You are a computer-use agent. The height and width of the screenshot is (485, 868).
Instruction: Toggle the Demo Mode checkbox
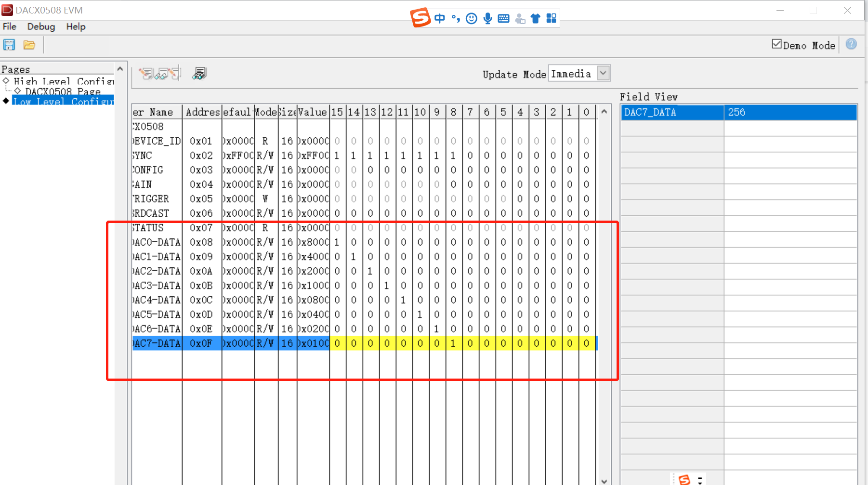776,44
